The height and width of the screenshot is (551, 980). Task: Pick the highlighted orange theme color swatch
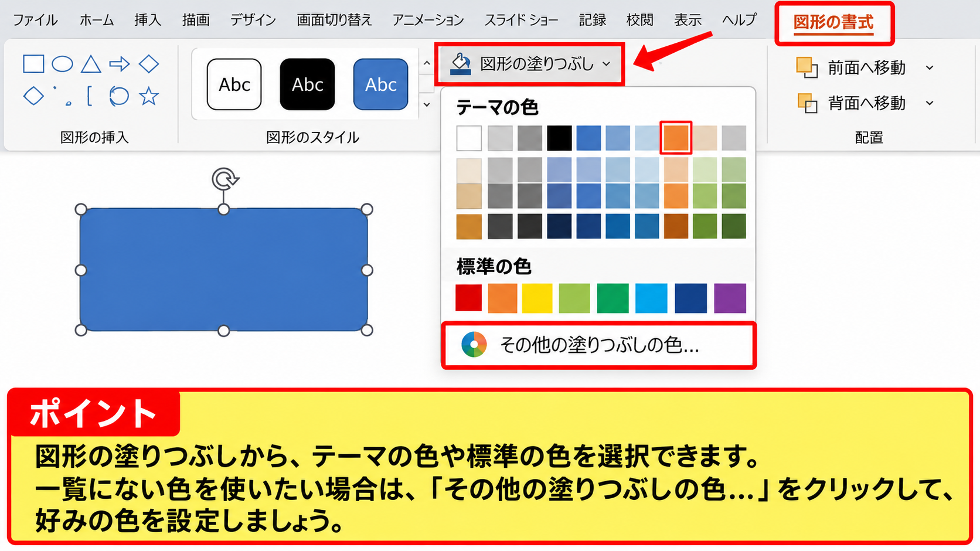click(676, 138)
